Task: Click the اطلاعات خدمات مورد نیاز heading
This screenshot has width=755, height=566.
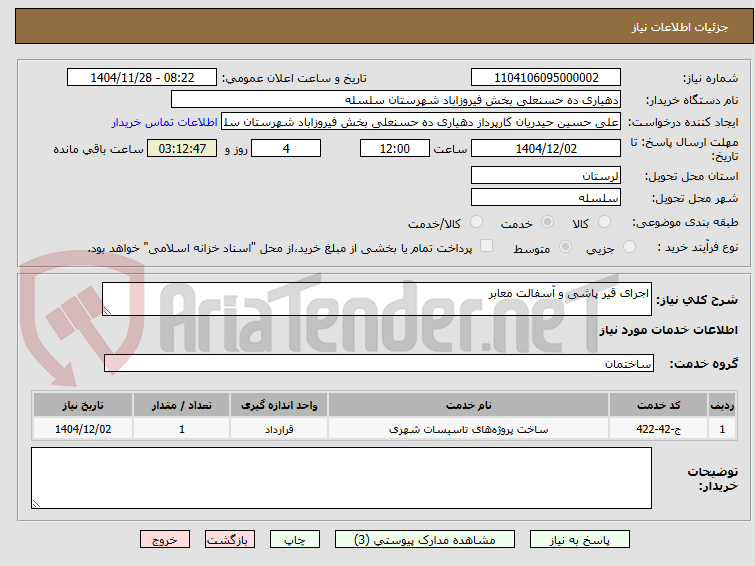Action: click(x=668, y=330)
